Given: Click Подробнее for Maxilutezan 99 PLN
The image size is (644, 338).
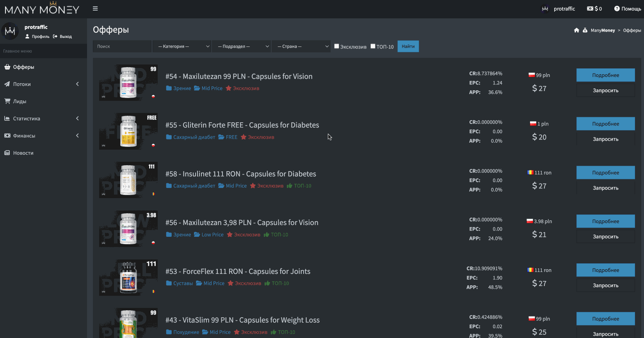Looking at the screenshot, I should point(606,75).
